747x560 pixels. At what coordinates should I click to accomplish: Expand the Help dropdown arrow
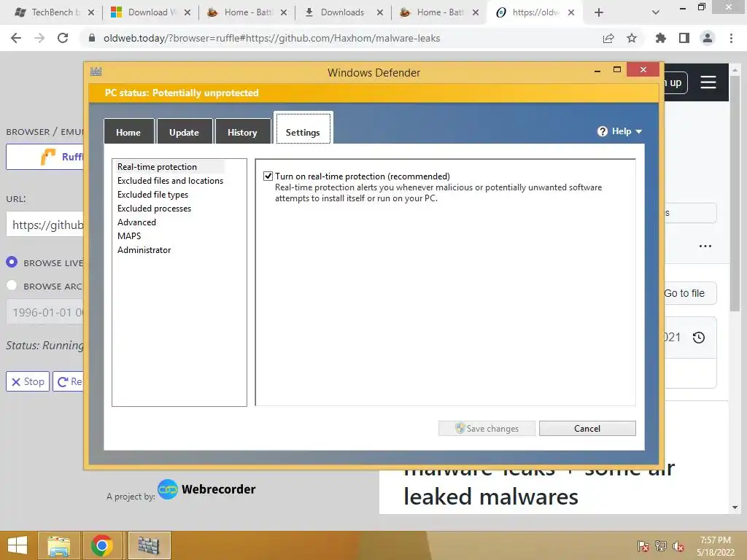[x=639, y=131]
